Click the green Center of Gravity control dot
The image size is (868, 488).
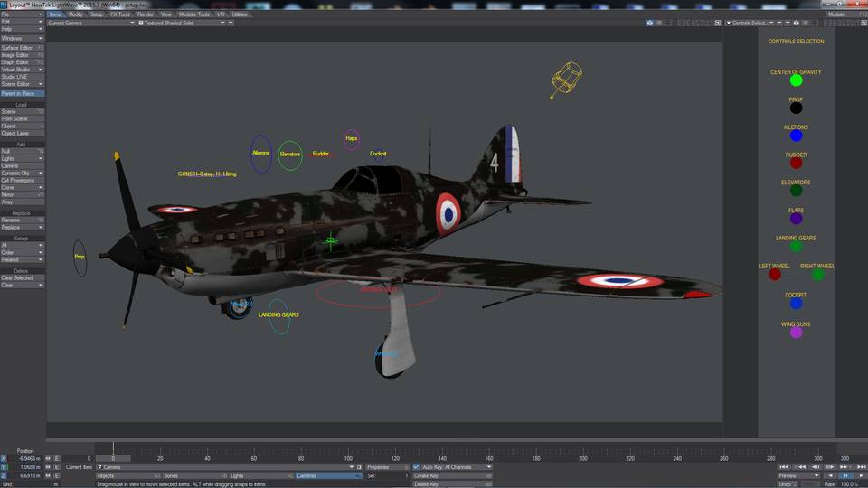pyautogui.click(x=796, y=80)
